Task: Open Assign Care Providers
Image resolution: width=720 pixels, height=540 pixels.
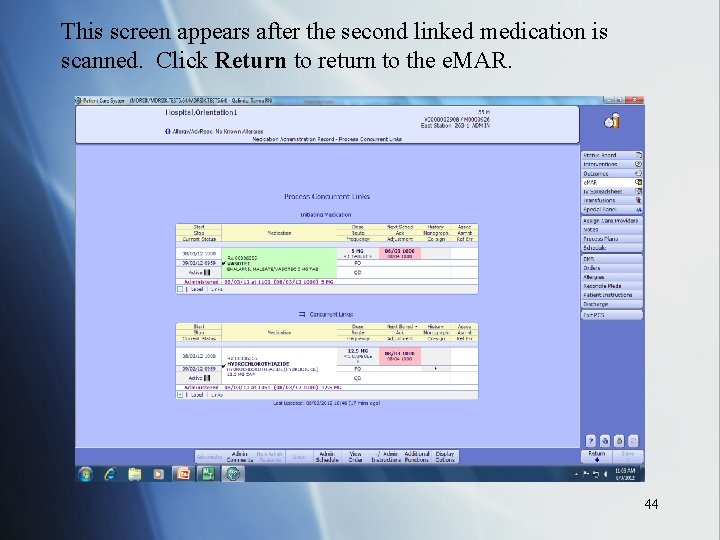Action: (612, 221)
